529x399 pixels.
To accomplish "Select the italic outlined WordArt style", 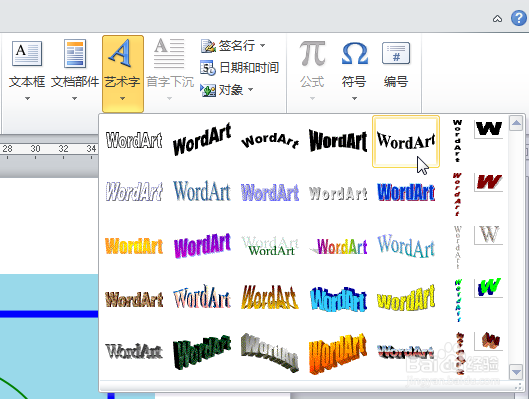I will (134, 192).
